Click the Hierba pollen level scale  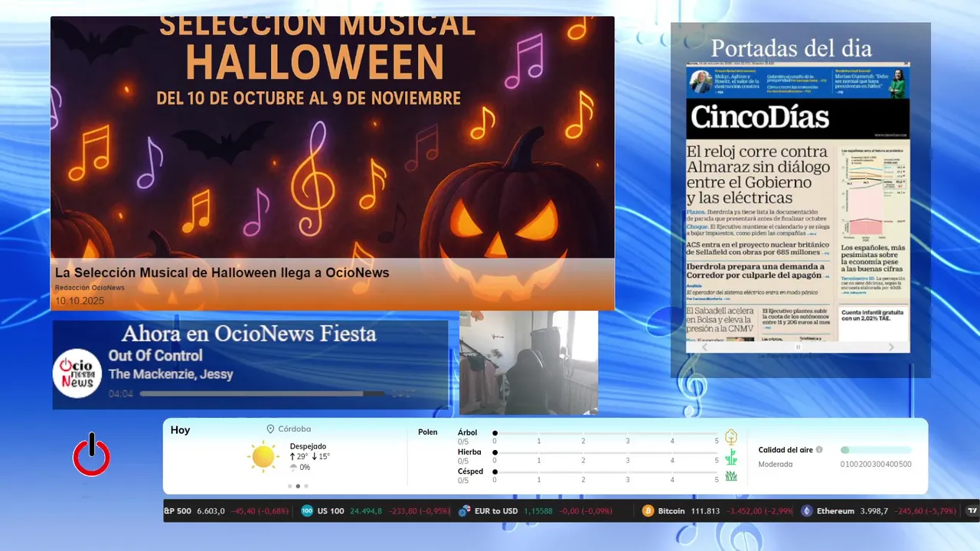point(606,453)
